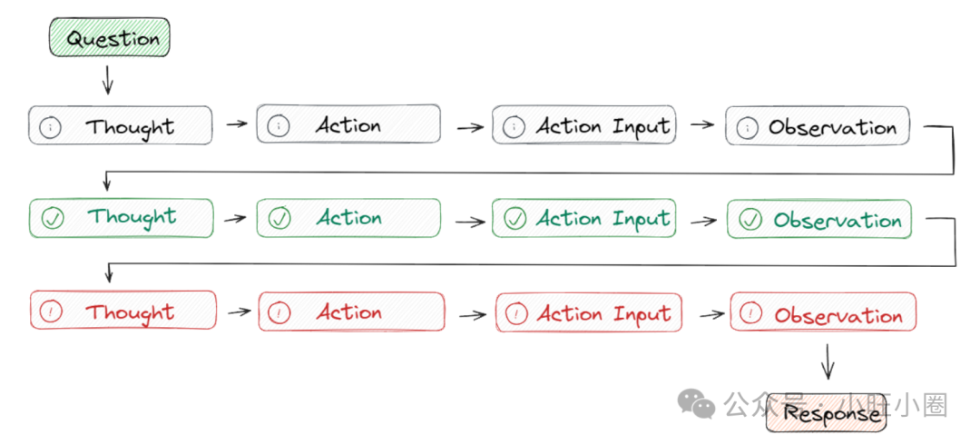Click the green checkmark icon beside Thought

click(53, 219)
